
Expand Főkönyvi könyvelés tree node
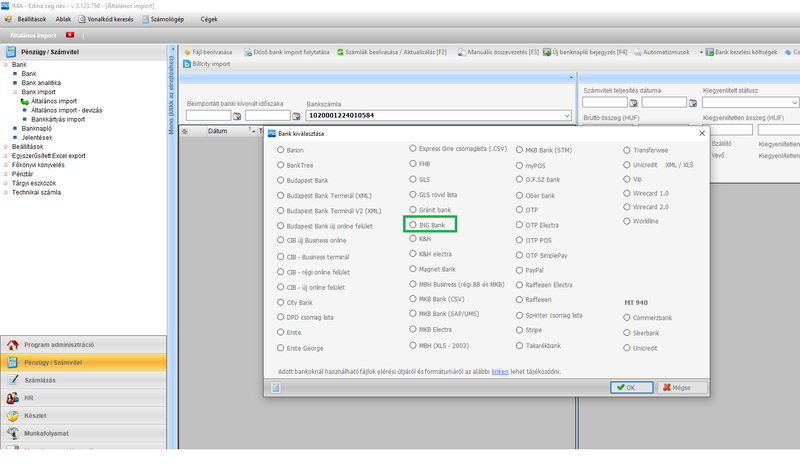point(6,165)
